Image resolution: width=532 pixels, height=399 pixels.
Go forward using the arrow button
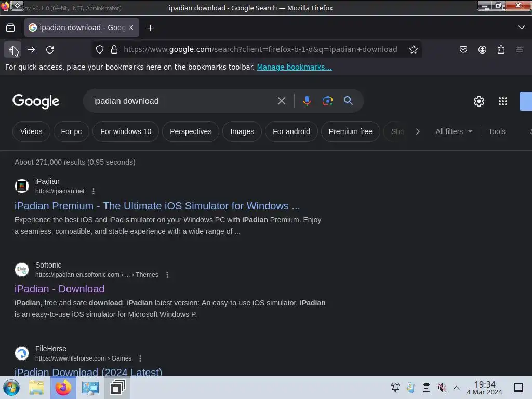tap(31, 49)
